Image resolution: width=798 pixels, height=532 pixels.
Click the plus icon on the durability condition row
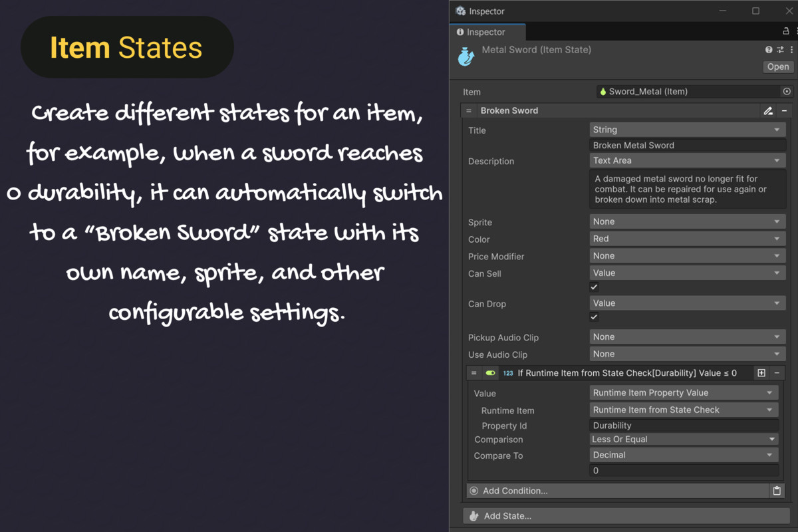[761, 373]
